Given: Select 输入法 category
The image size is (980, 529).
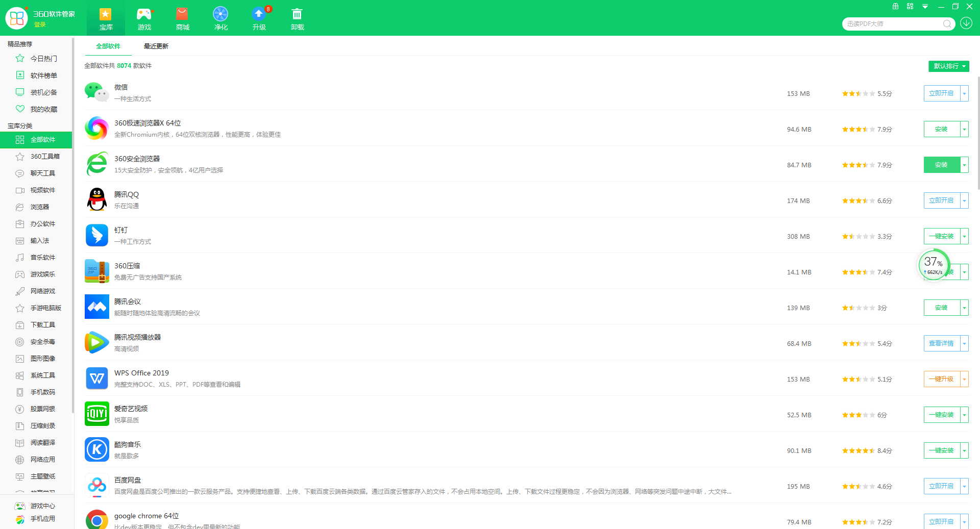Looking at the screenshot, I should 36,241.
